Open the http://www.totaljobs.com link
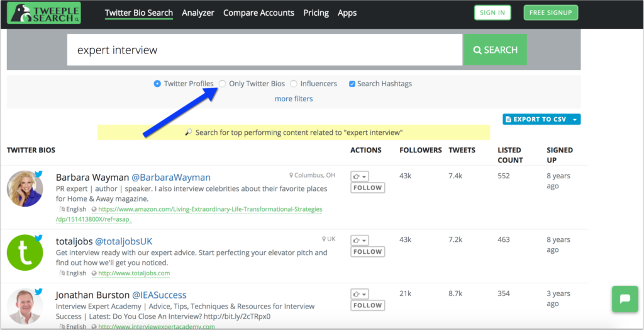 pyautogui.click(x=134, y=273)
